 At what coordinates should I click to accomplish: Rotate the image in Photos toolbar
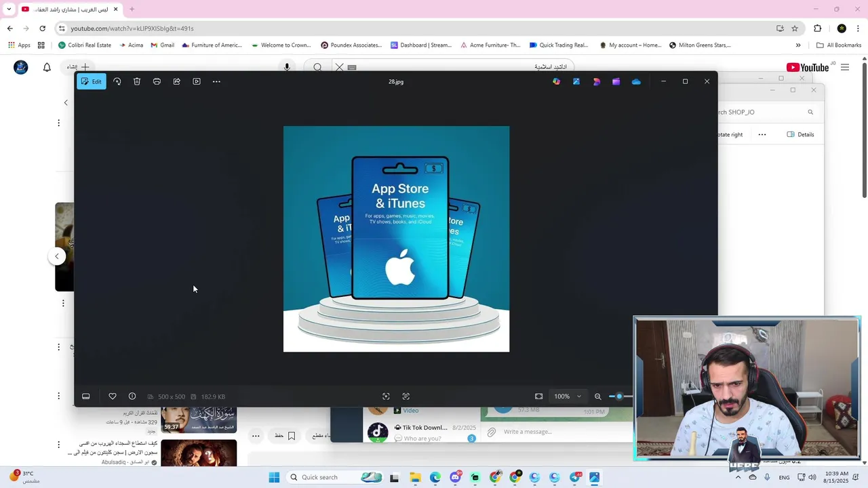click(117, 81)
